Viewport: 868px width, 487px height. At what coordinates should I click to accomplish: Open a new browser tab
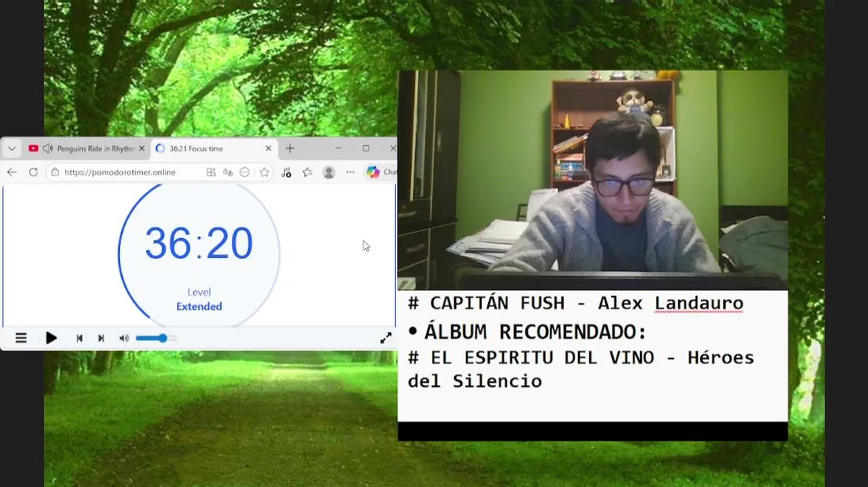point(290,148)
